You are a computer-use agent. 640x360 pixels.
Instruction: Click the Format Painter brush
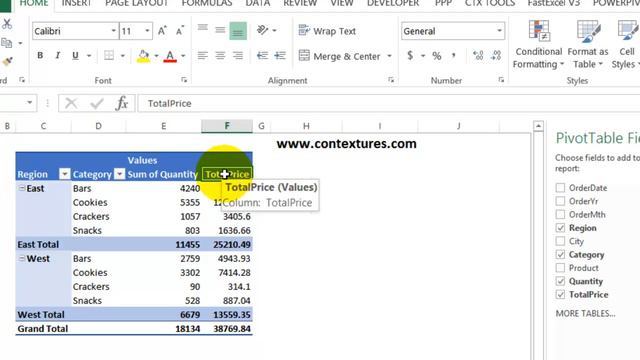tap(7, 61)
